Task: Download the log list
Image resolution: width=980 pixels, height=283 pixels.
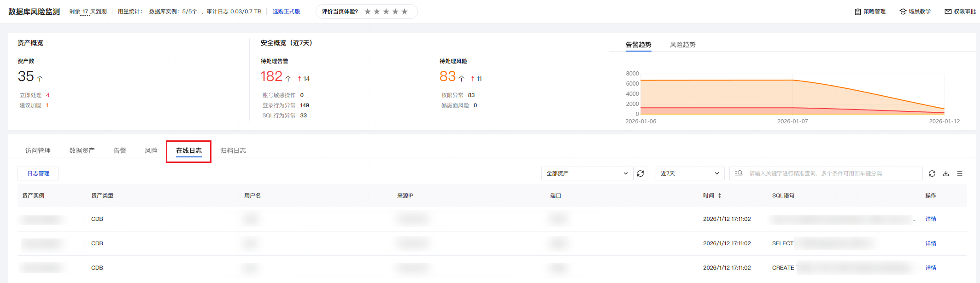Action: click(946, 173)
